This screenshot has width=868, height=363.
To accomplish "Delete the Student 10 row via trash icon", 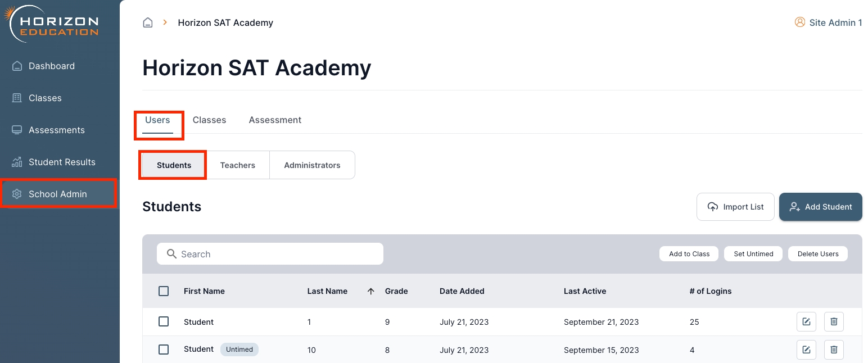I will click(x=834, y=350).
